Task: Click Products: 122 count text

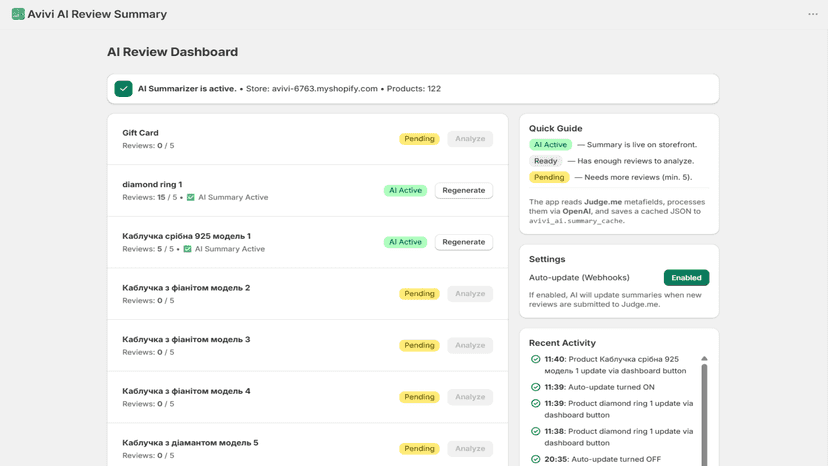Action: tap(413, 89)
